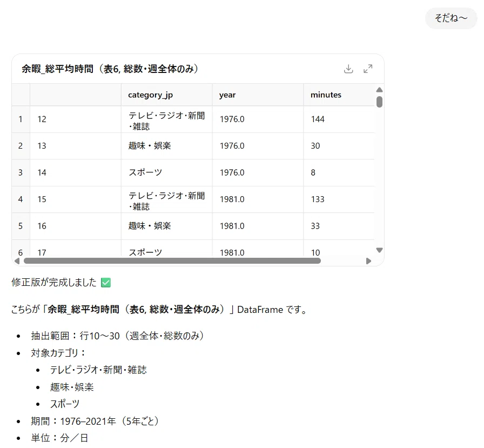Click the horizontal scroll right arrow
The image size is (484, 448).
click(368, 261)
